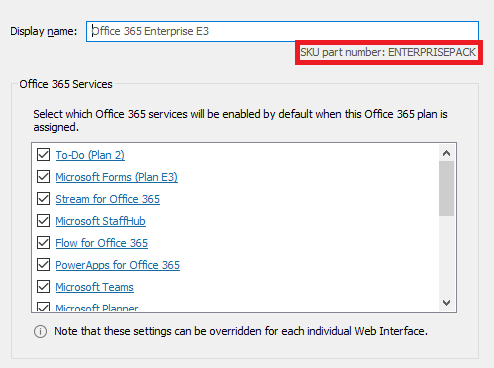Follow the Flow for Office 365 link

tap(101, 243)
